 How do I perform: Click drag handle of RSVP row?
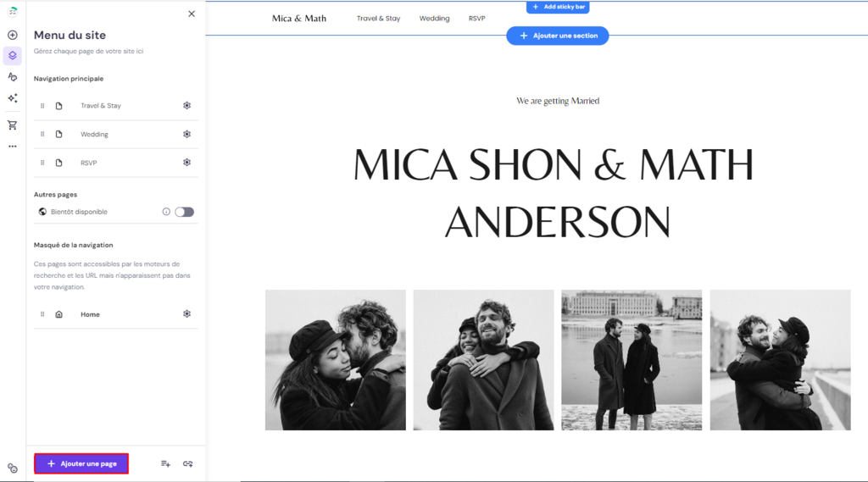42,163
